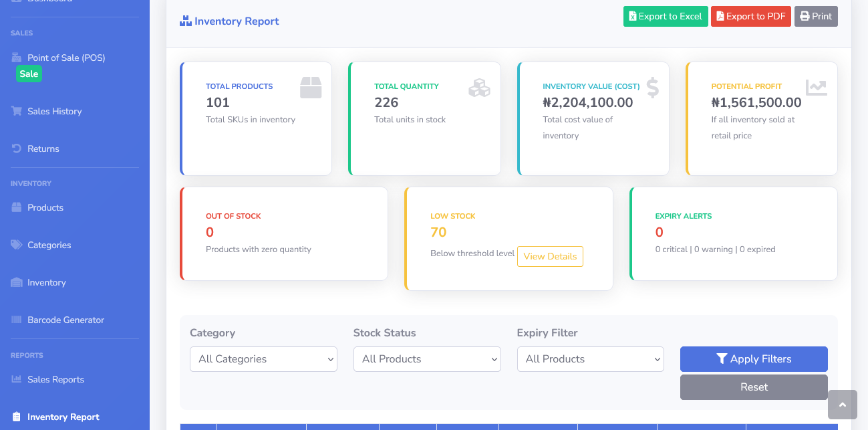
Task: Click the Export to Excel button
Action: (666, 17)
